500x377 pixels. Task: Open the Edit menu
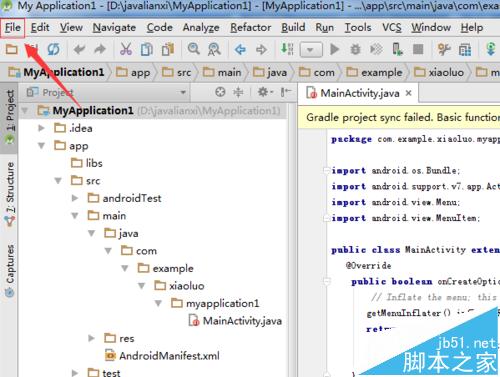point(40,27)
